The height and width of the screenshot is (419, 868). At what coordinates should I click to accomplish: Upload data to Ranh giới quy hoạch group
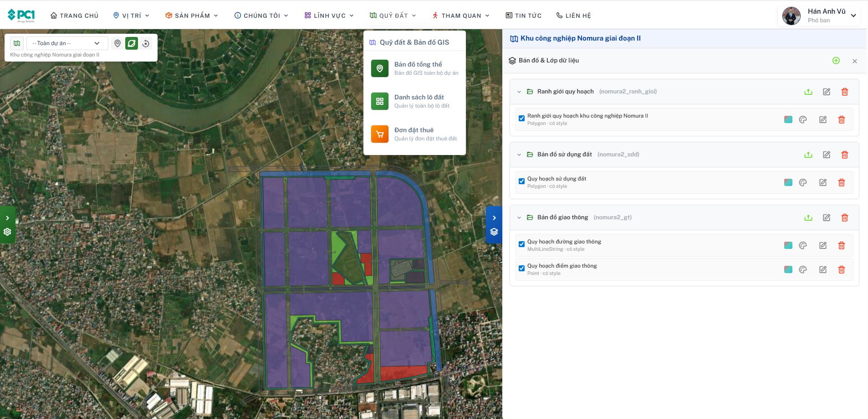808,92
